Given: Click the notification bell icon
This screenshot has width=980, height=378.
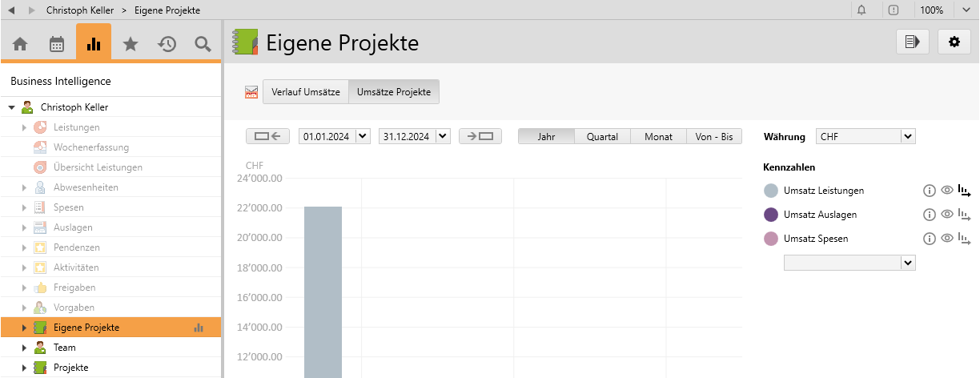Looking at the screenshot, I should [862, 10].
